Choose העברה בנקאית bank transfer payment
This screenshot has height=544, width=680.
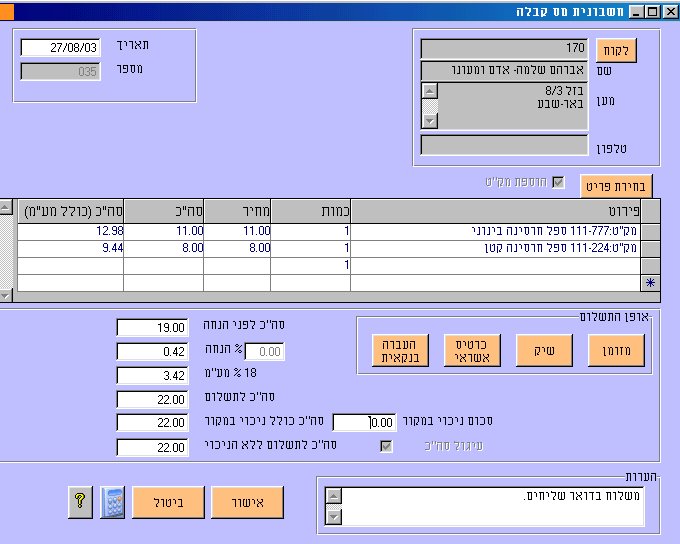pos(400,351)
